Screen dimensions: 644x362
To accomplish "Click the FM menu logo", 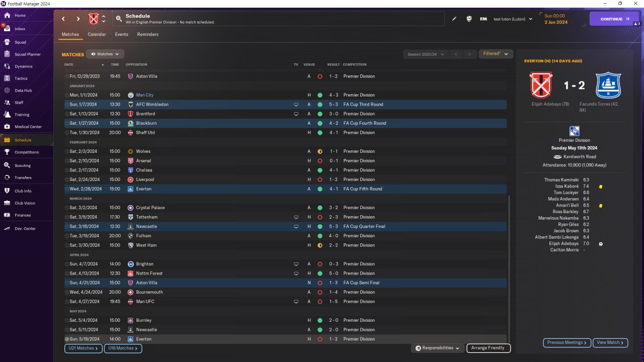I will coord(484,19).
